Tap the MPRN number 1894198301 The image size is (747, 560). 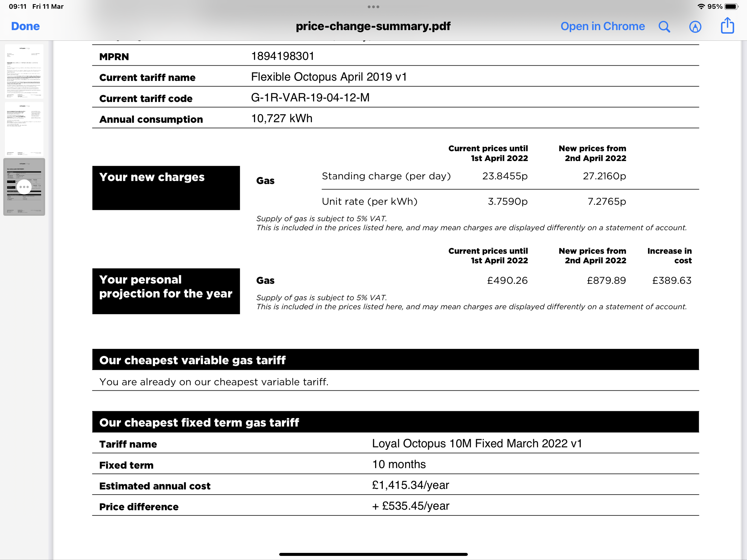283,56
